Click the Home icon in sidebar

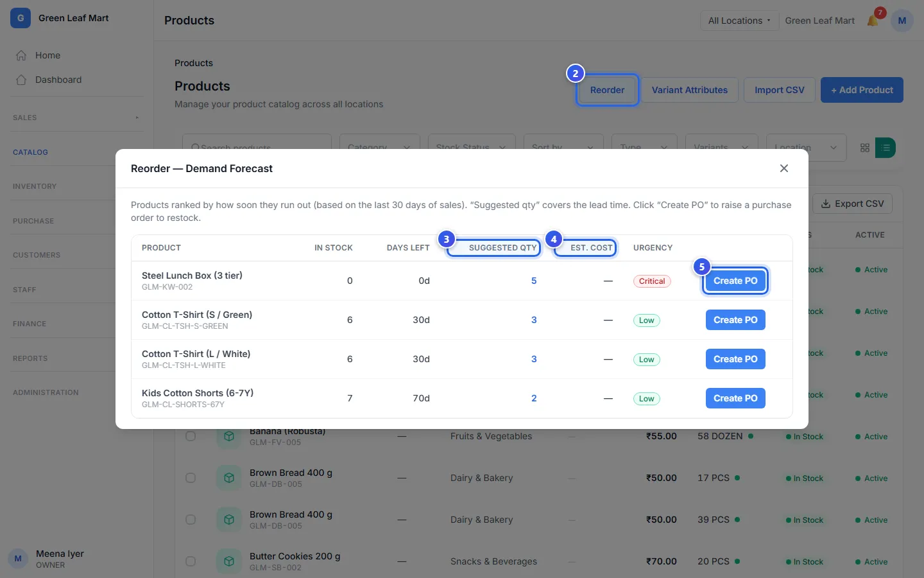pos(21,55)
